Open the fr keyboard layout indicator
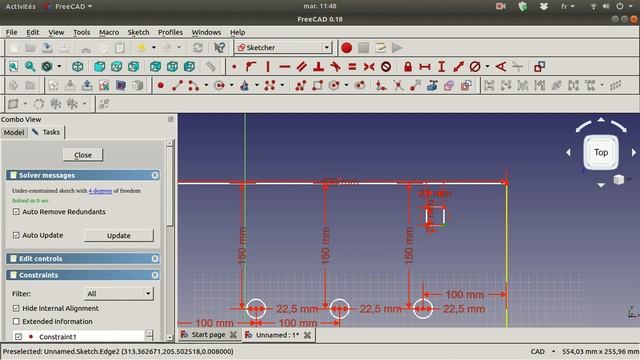 [567, 7]
